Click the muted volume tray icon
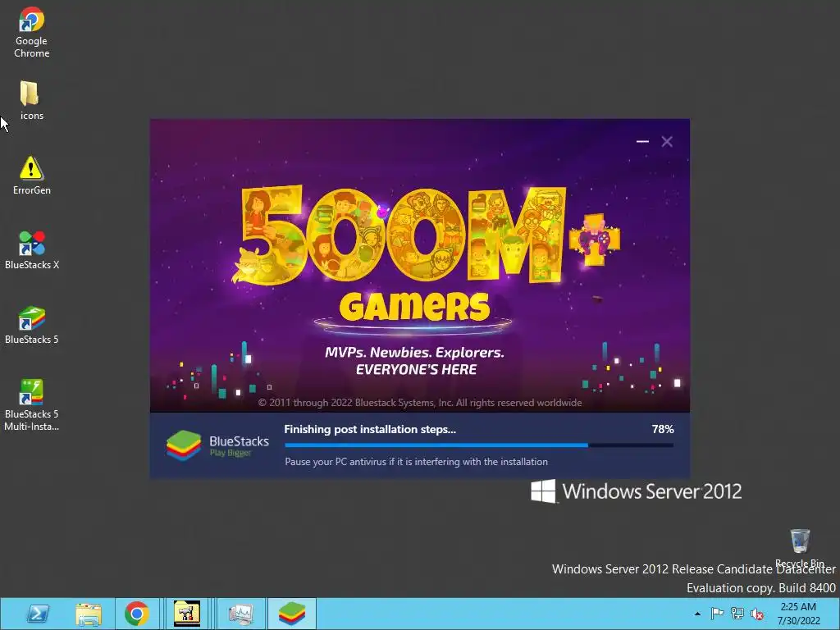Screen dimensions: 840x630 (x=757, y=614)
